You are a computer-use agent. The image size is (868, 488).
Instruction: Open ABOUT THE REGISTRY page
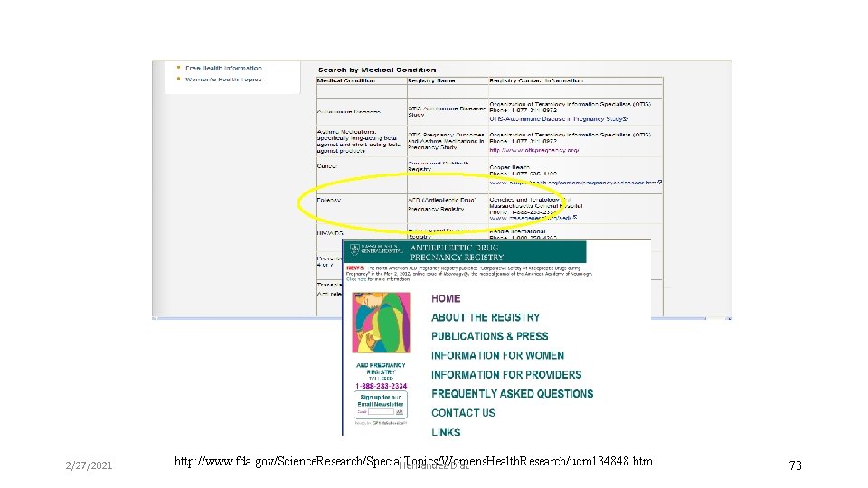pos(486,317)
